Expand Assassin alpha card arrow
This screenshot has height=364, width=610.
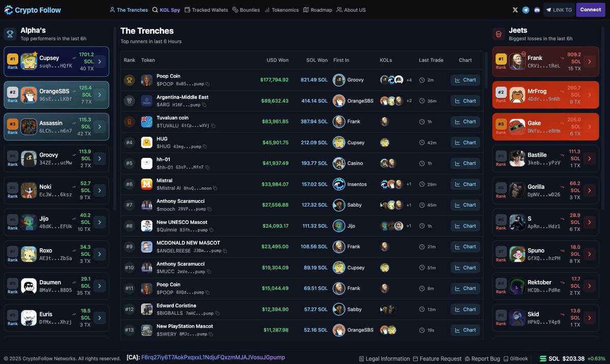(x=100, y=126)
